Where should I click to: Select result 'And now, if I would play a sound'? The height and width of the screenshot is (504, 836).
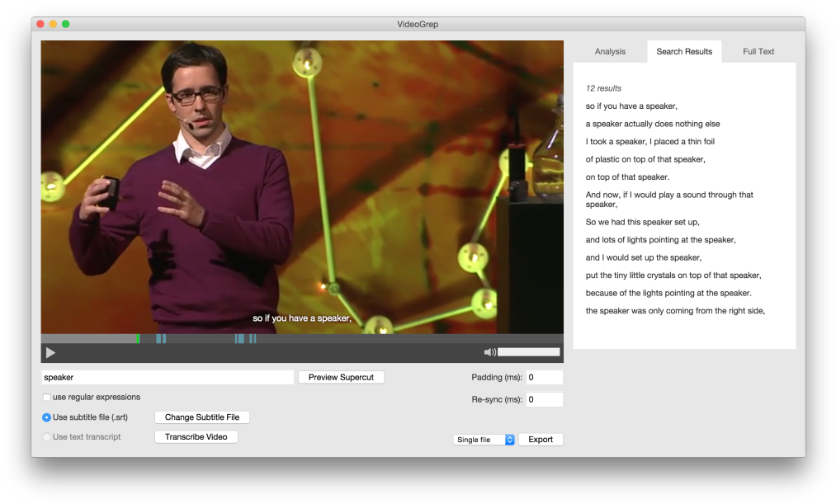(669, 200)
